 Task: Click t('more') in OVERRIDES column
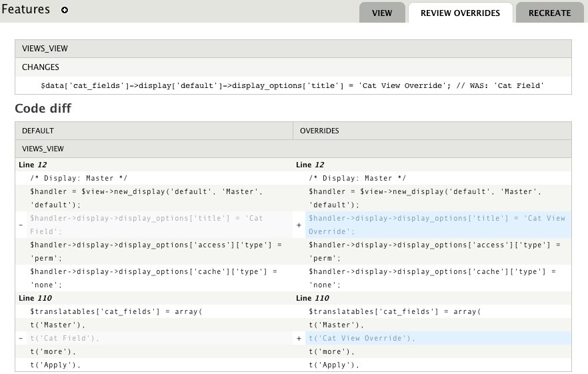331,351
